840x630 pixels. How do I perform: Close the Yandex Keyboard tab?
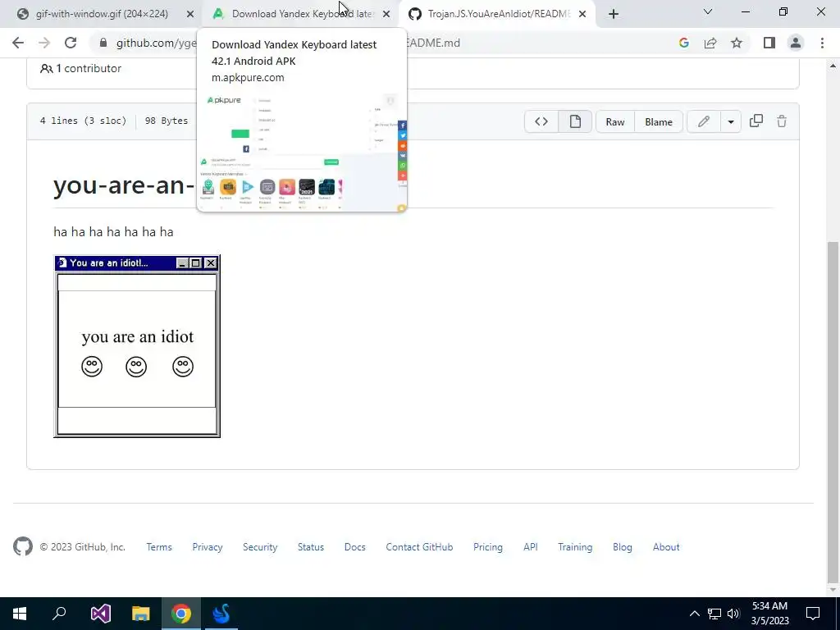coord(386,14)
